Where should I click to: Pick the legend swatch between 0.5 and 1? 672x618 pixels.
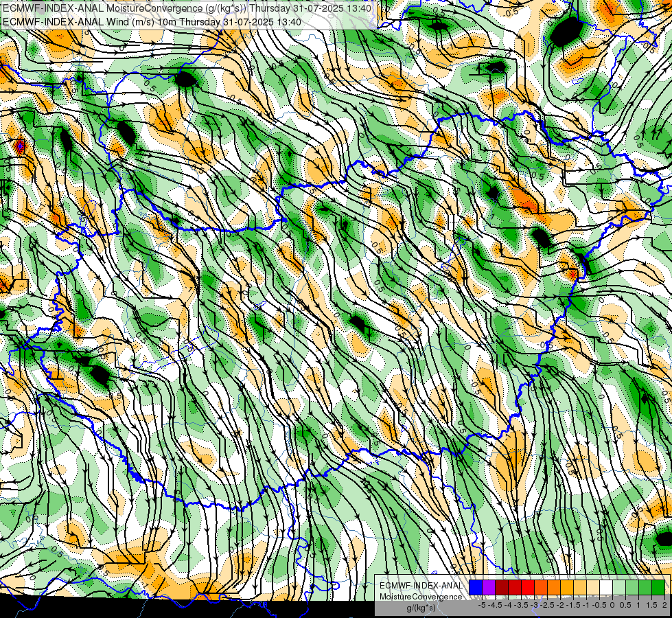(632, 587)
